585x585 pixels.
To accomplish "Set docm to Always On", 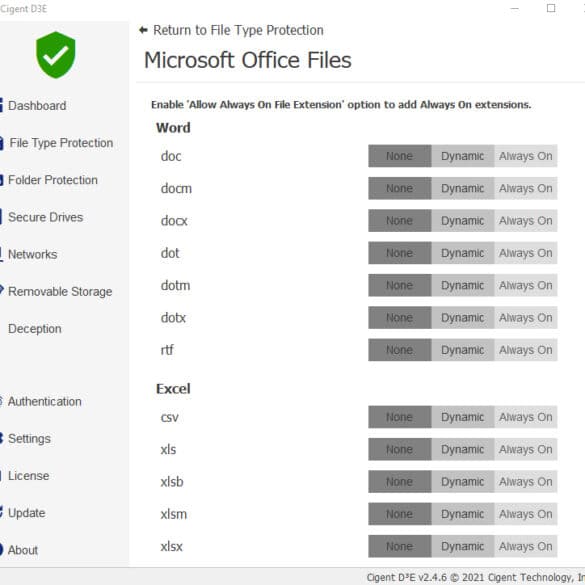I will pyautogui.click(x=526, y=188).
